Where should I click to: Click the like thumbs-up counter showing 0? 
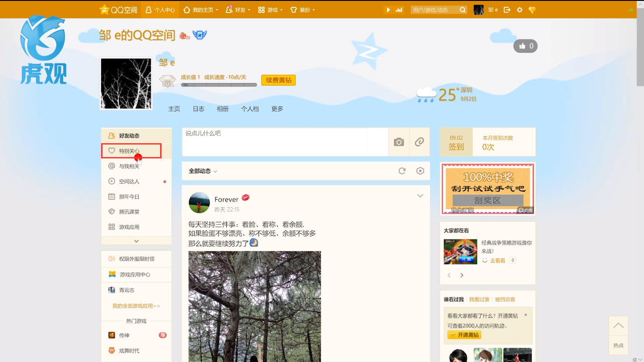tap(525, 46)
